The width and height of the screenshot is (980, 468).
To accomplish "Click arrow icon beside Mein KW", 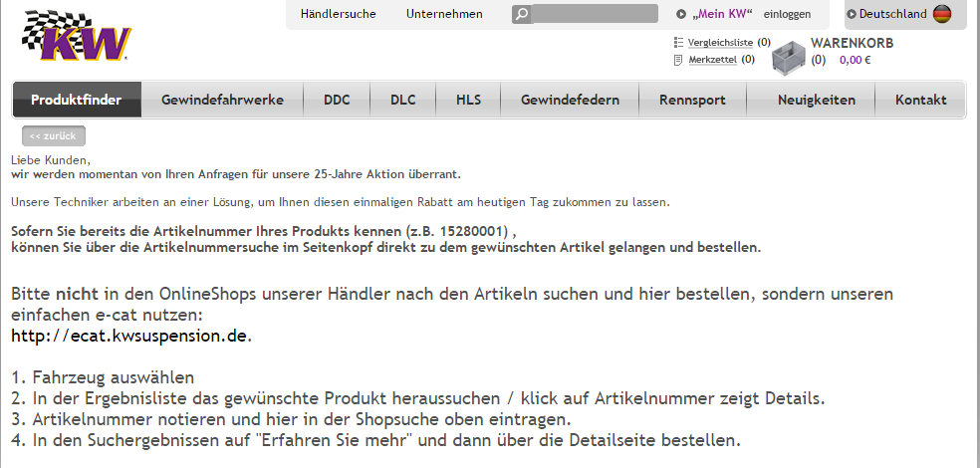I will (x=681, y=14).
